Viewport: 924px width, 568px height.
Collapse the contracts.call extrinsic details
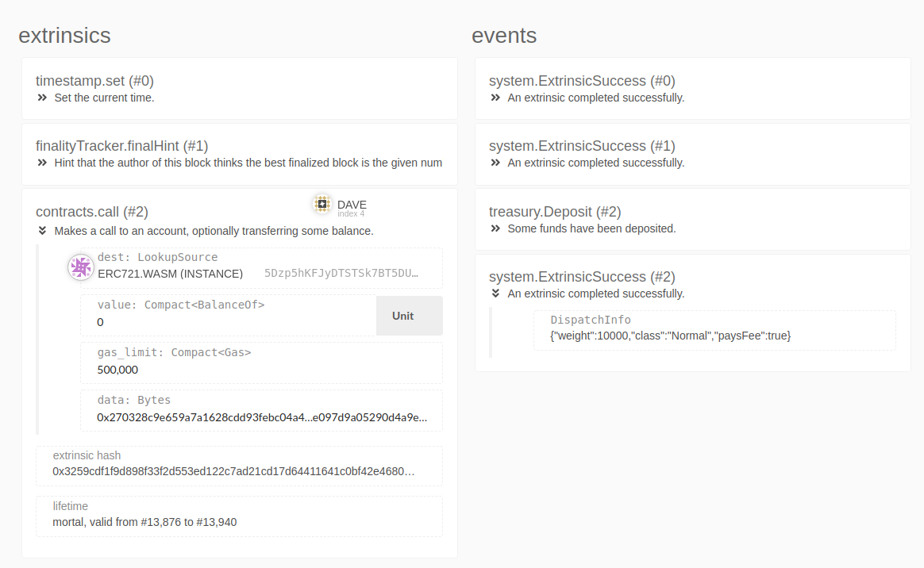click(41, 231)
